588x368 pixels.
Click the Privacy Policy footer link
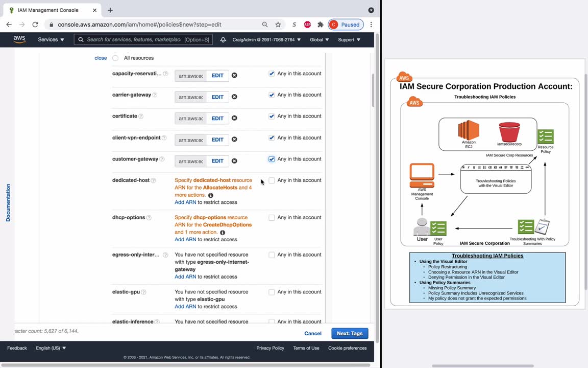(x=270, y=348)
